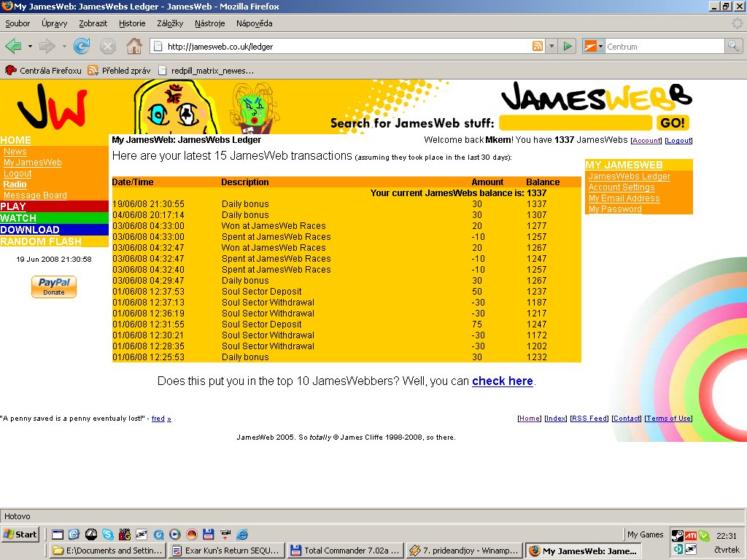Open JamesWebs Ledger in My JamesWeb panel

[630, 176]
